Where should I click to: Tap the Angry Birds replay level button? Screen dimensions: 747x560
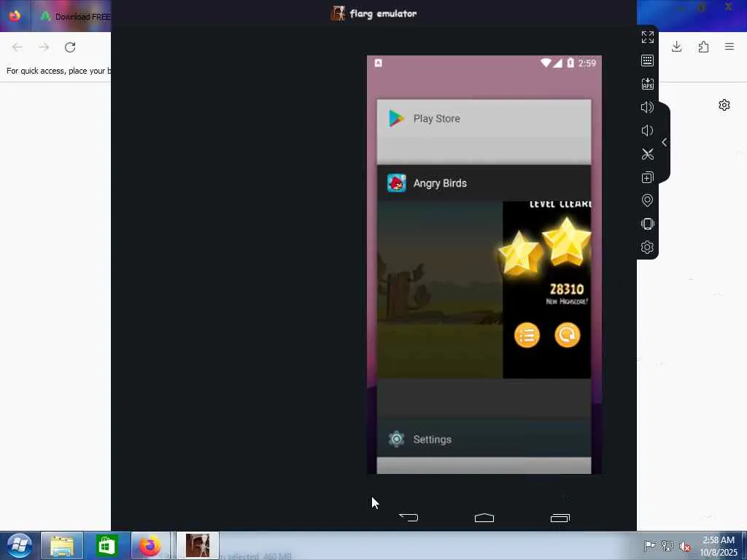coord(567,335)
